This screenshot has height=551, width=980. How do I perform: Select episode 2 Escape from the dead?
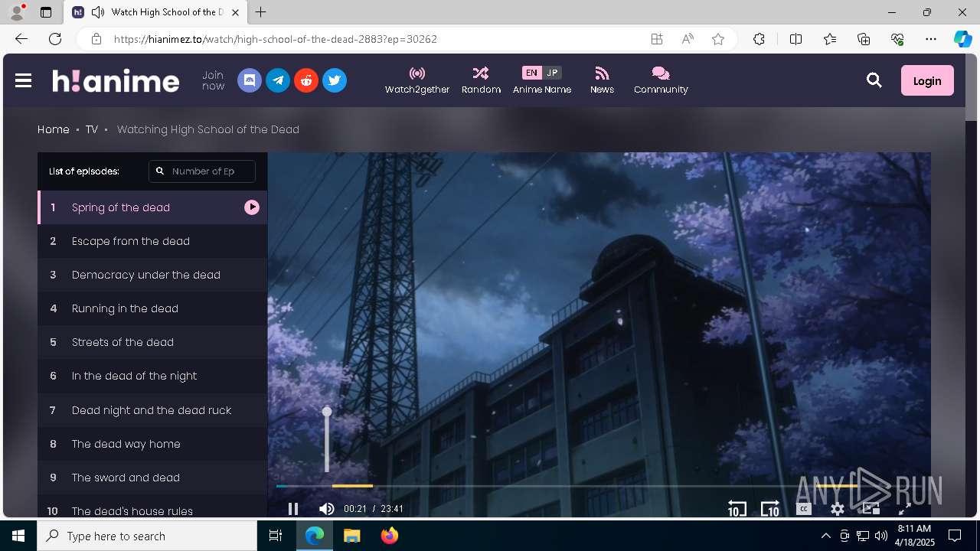coord(152,241)
